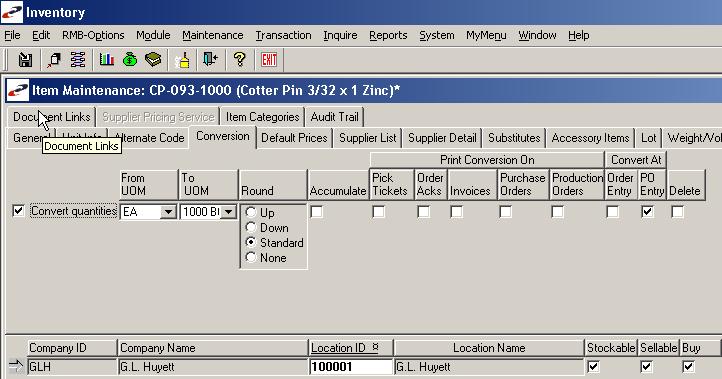Open the MyMenu menu
722x379 pixels.
[486, 35]
